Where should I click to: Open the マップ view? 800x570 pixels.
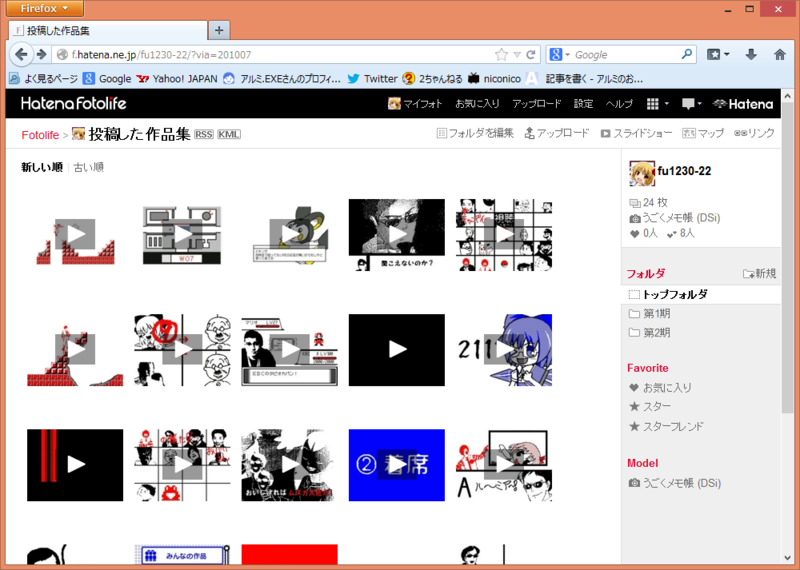point(703,133)
